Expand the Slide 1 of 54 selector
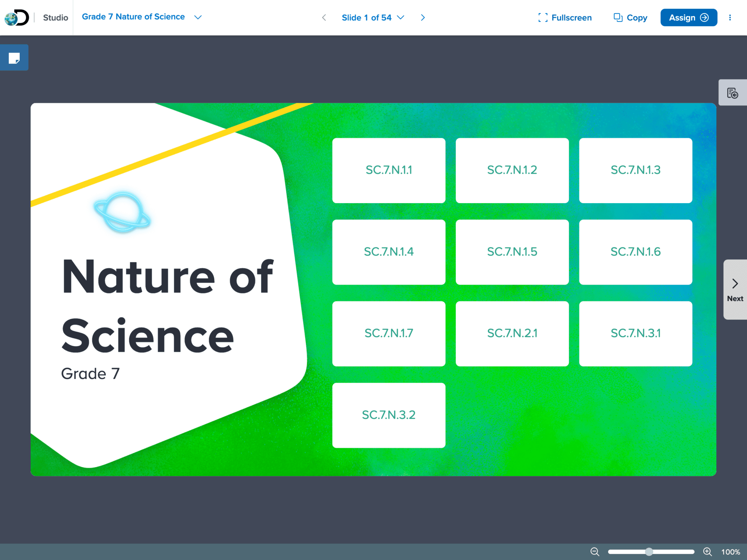The width and height of the screenshot is (747, 560). [x=366, y=17]
